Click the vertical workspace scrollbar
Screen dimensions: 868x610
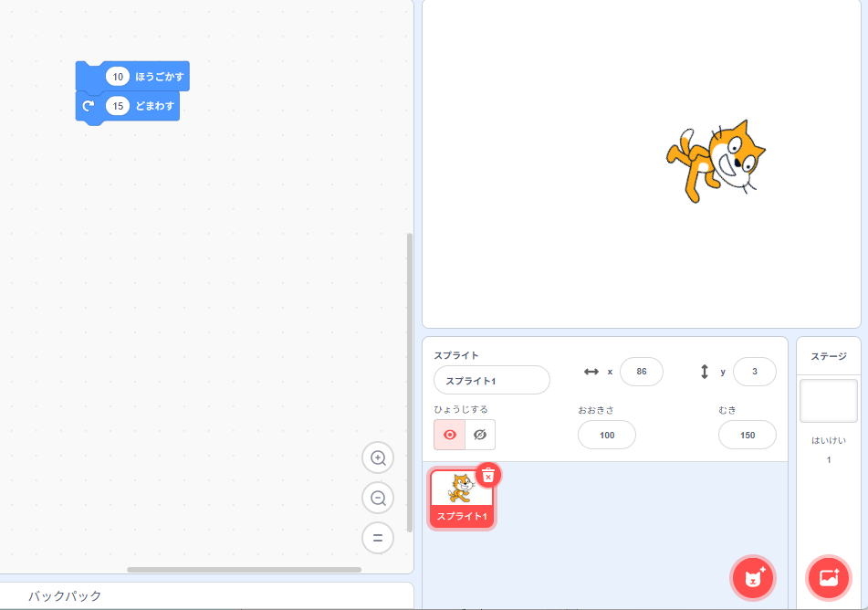click(x=410, y=383)
